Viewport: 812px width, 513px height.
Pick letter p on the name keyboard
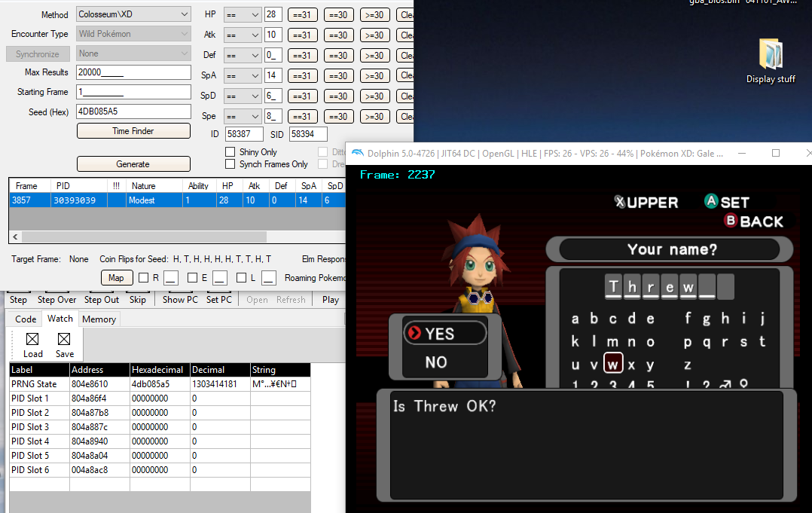(688, 342)
